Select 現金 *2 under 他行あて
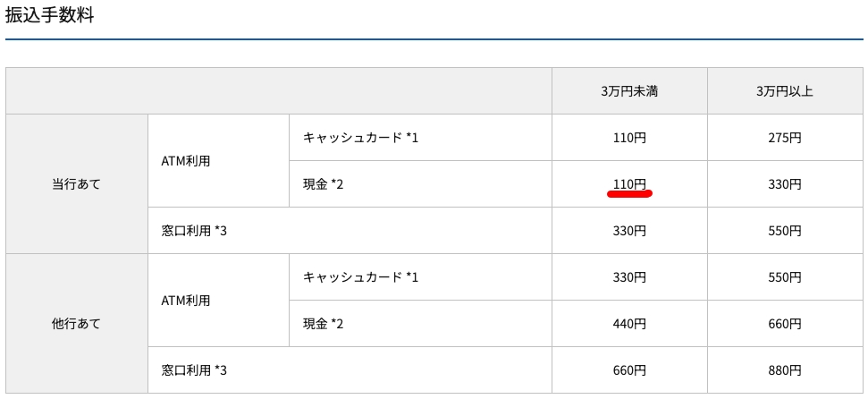Viewport: 868px width, 399px height. [x=323, y=324]
